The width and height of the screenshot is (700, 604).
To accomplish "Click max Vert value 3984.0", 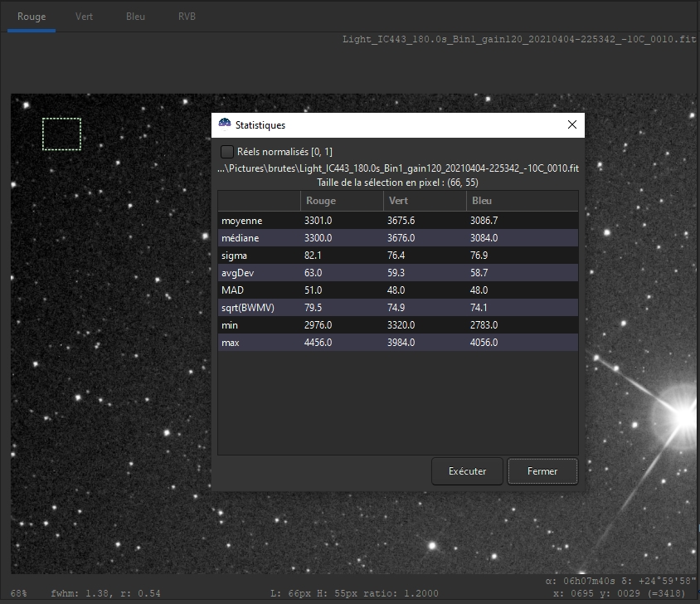I will click(401, 343).
